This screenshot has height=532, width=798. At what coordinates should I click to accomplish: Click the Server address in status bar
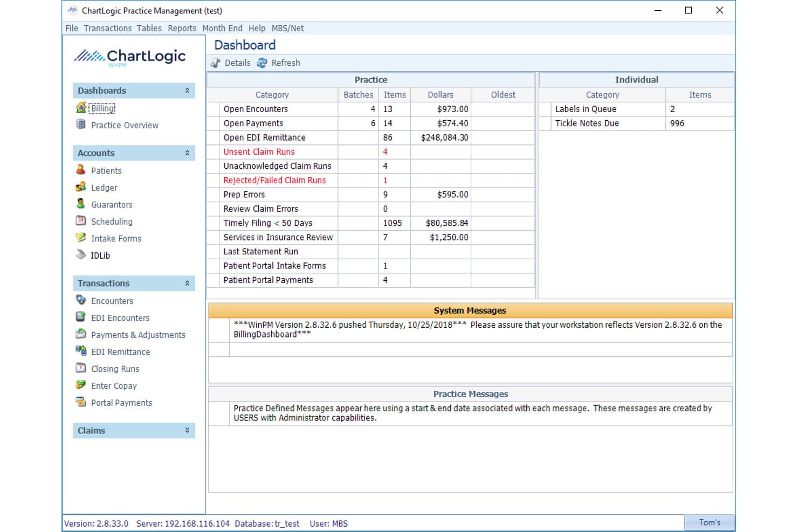183,523
